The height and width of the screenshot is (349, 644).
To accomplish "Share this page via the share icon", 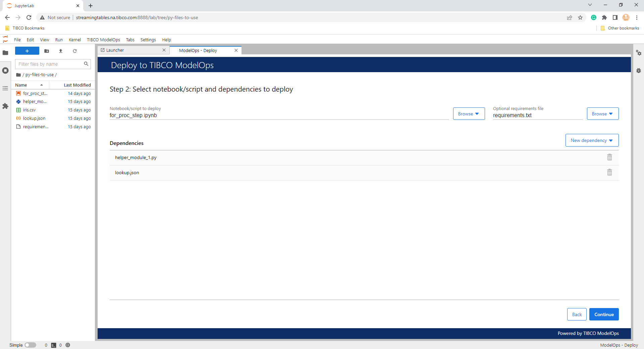I will tap(570, 17).
